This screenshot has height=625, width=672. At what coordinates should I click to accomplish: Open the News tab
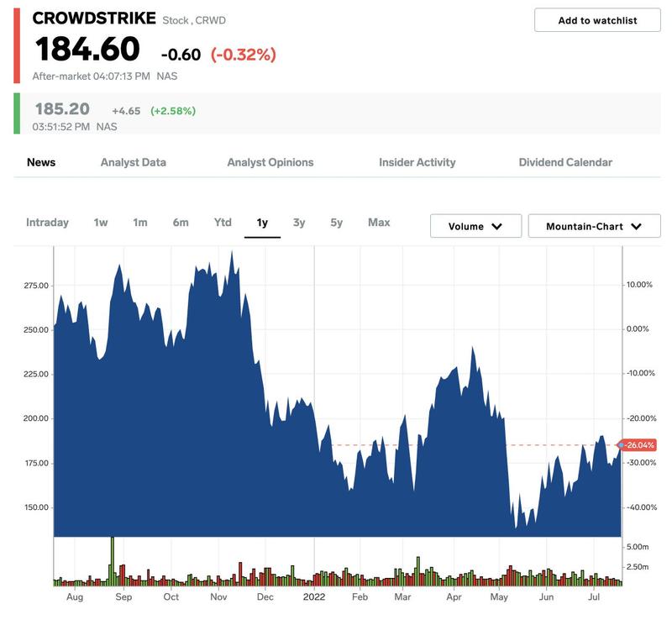(41, 162)
